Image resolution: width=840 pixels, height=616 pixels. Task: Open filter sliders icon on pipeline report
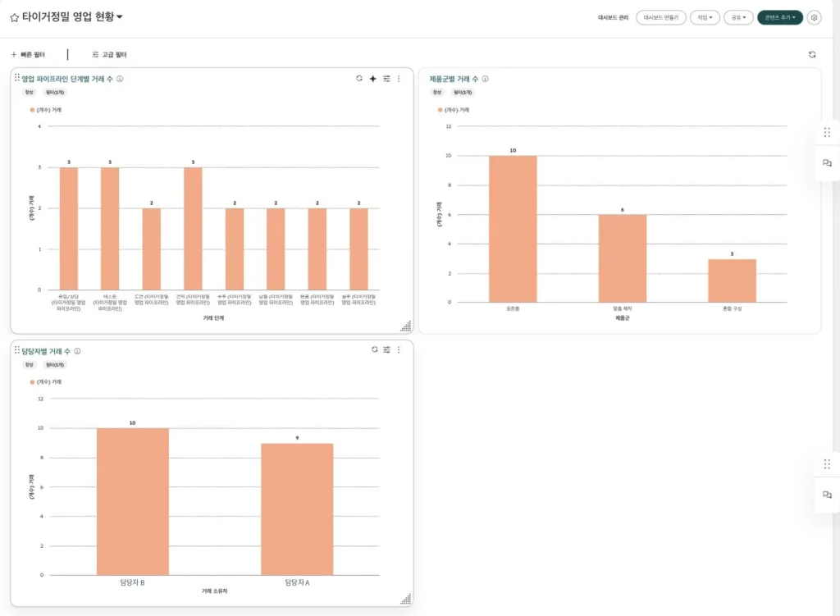386,79
